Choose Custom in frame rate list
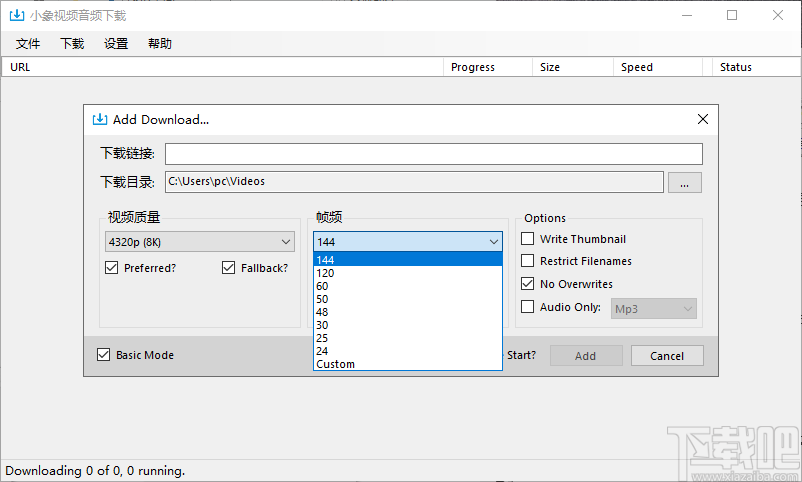This screenshot has width=802, height=482. pos(335,364)
